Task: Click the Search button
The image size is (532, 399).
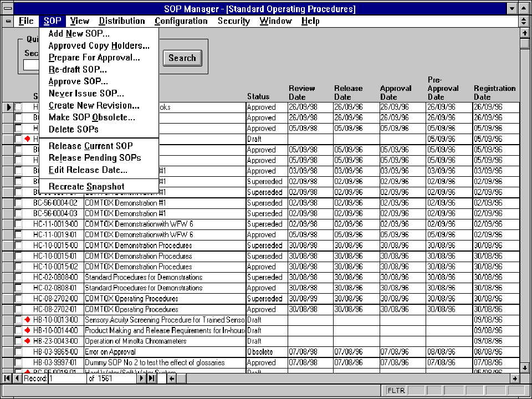Action: (182, 58)
